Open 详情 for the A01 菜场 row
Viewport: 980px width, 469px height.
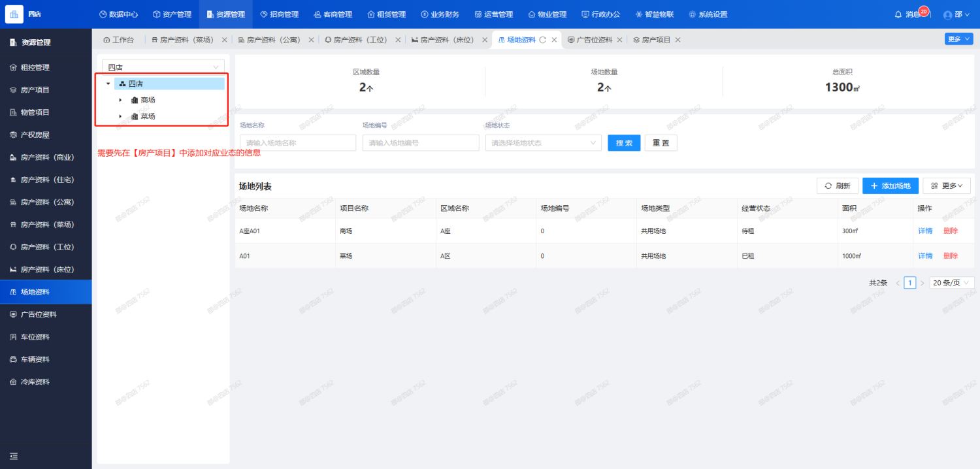(x=925, y=256)
